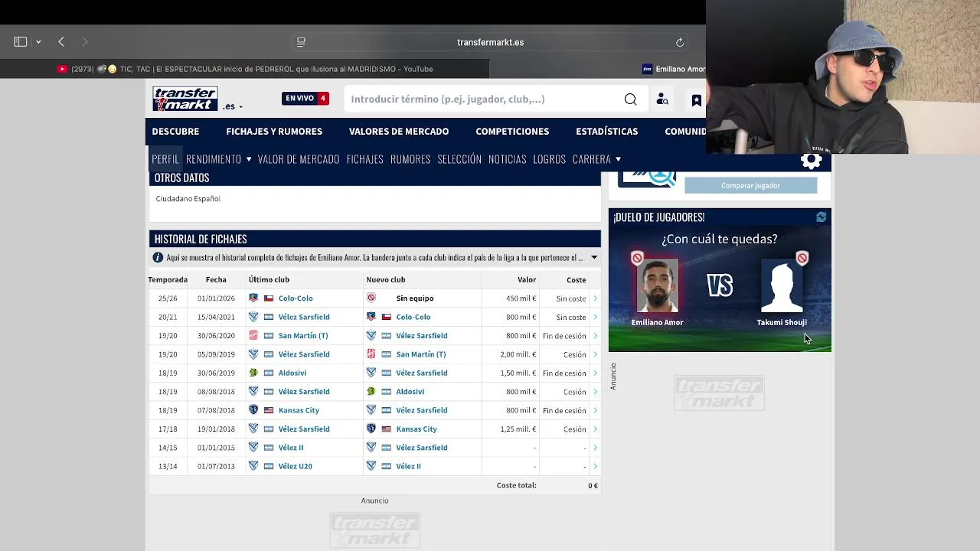
Task: Click the Comparar jugador button
Action: pyautogui.click(x=750, y=185)
